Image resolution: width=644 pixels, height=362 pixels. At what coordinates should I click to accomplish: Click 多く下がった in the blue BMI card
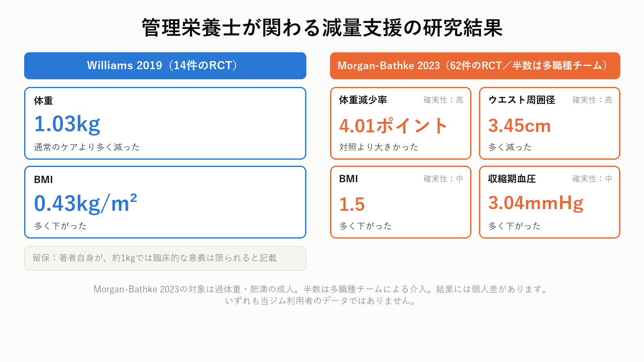tap(60, 226)
